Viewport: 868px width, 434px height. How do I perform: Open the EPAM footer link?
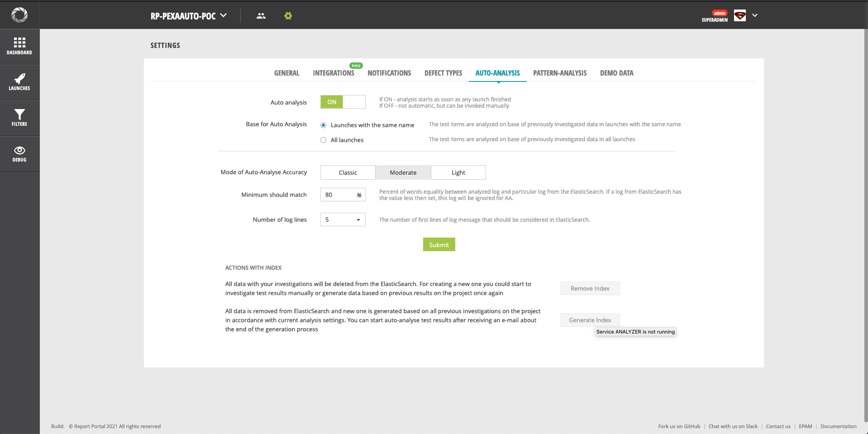pyautogui.click(x=805, y=426)
